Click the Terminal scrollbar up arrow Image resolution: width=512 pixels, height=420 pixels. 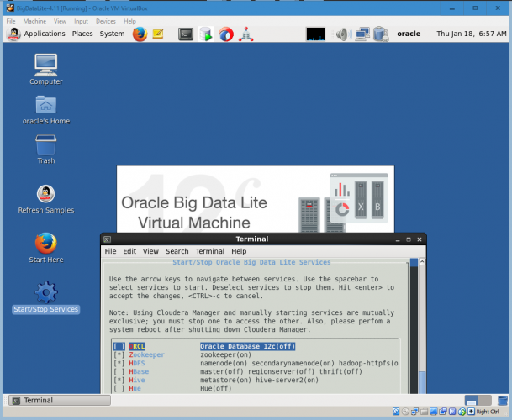pyautogui.click(x=422, y=262)
